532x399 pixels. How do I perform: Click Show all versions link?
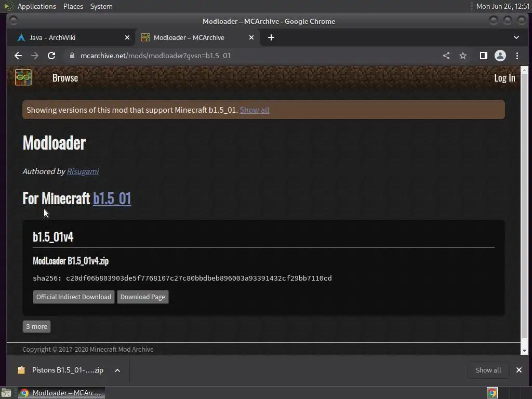point(255,110)
